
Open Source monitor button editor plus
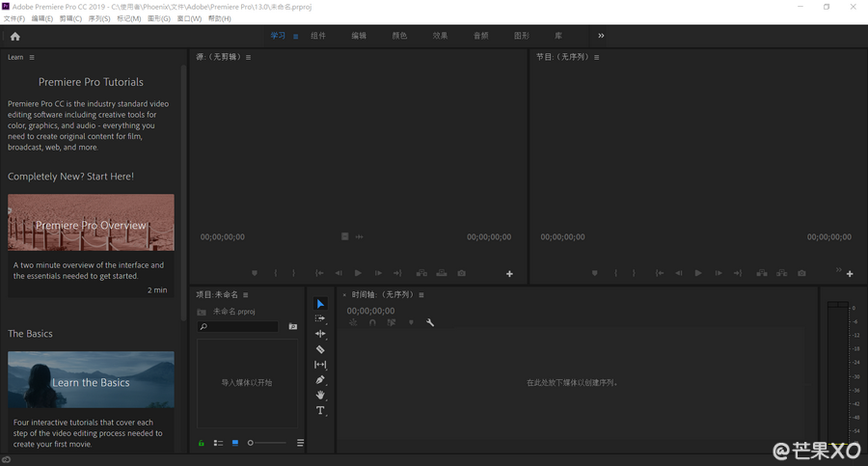click(509, 274)
